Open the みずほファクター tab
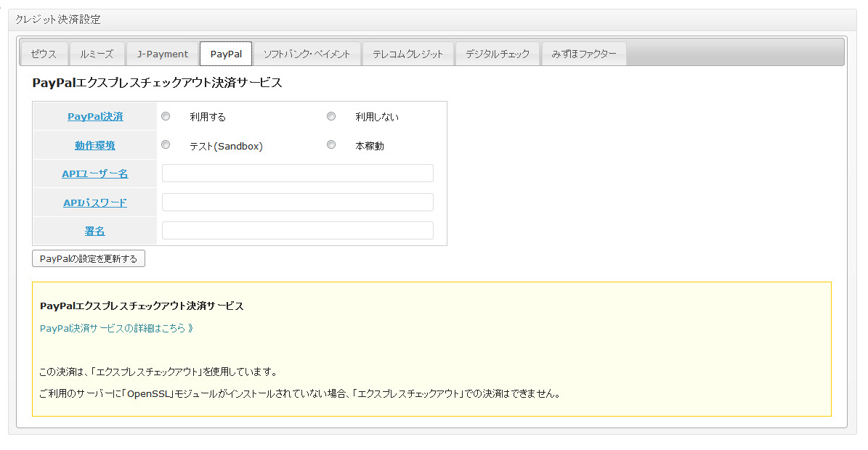This screenshot has width=868, height=450. [584, 54]
